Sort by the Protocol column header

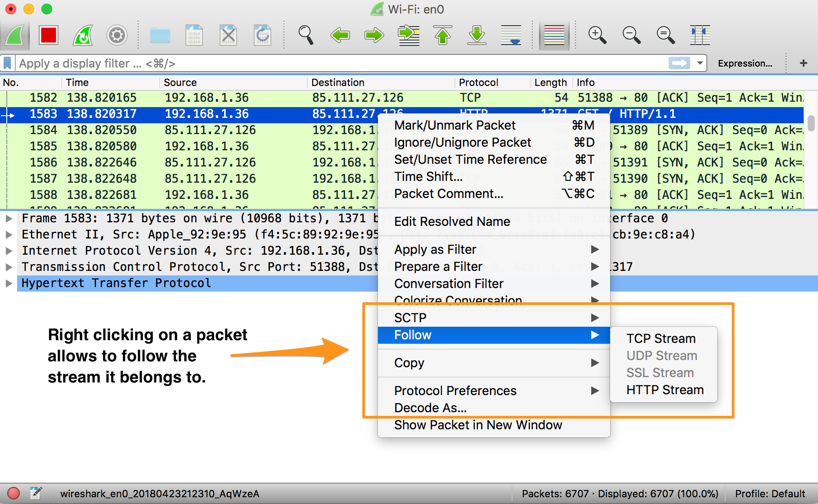(493, 82)
